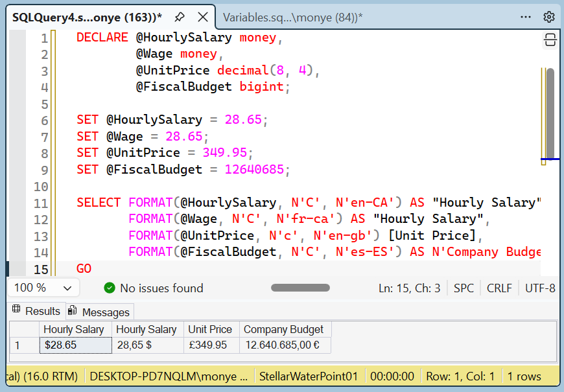Click the No issues found indicator
564x392 pixels.
(x=154, y=288)
